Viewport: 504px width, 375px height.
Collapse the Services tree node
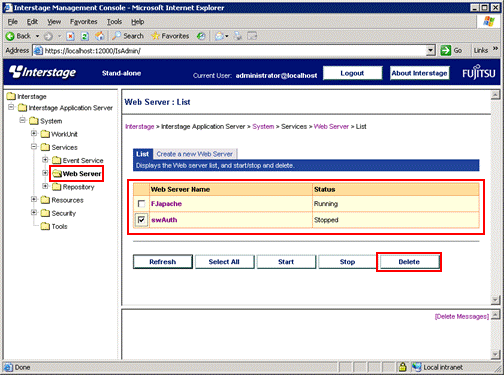click(34, 146)
